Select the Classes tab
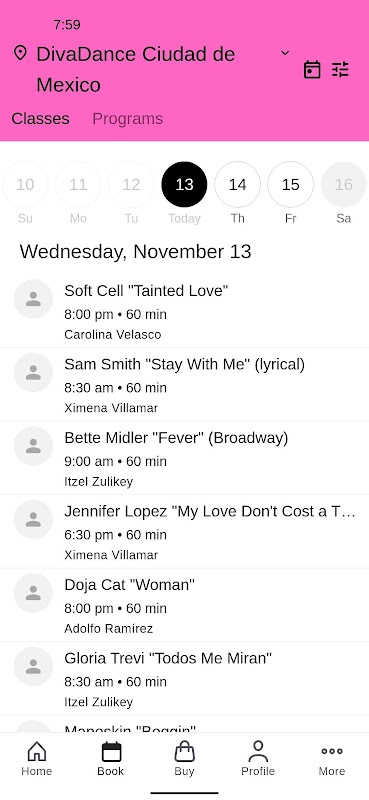The width and height of the screenshot is (369, 800). point(40,118)
